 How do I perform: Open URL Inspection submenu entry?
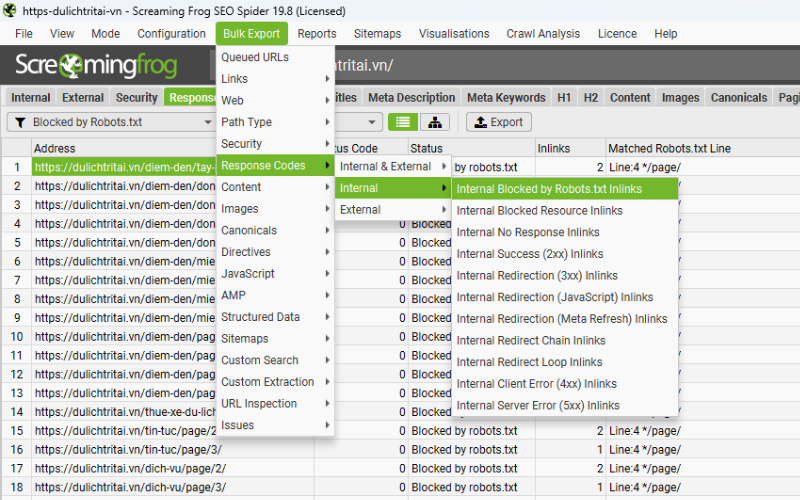pos(276,404)
